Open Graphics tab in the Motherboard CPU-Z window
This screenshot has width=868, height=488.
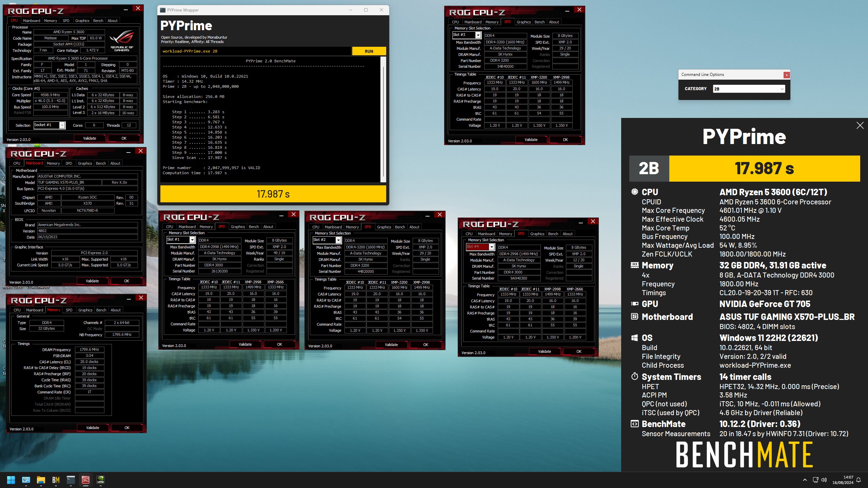[x=85, y=163]
